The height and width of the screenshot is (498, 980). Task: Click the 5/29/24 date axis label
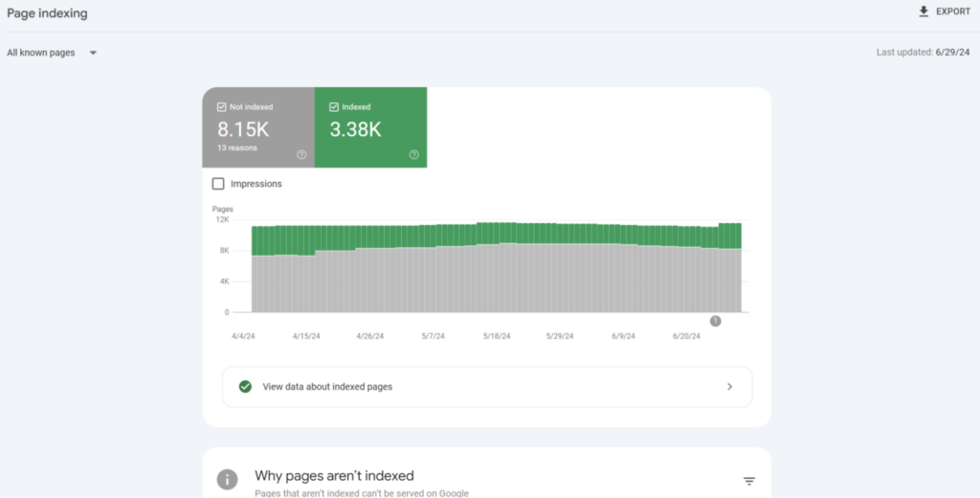pyautogui.click(x=559, y=336)
